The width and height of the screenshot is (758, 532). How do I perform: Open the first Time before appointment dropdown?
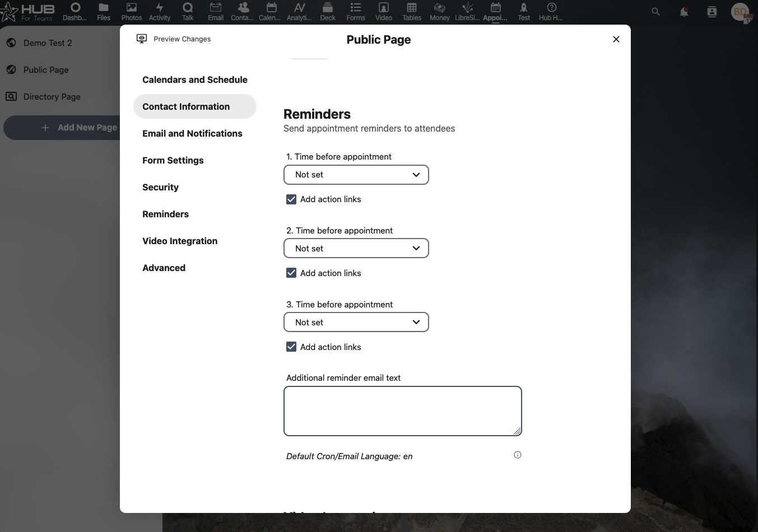(x=356, y=175)
